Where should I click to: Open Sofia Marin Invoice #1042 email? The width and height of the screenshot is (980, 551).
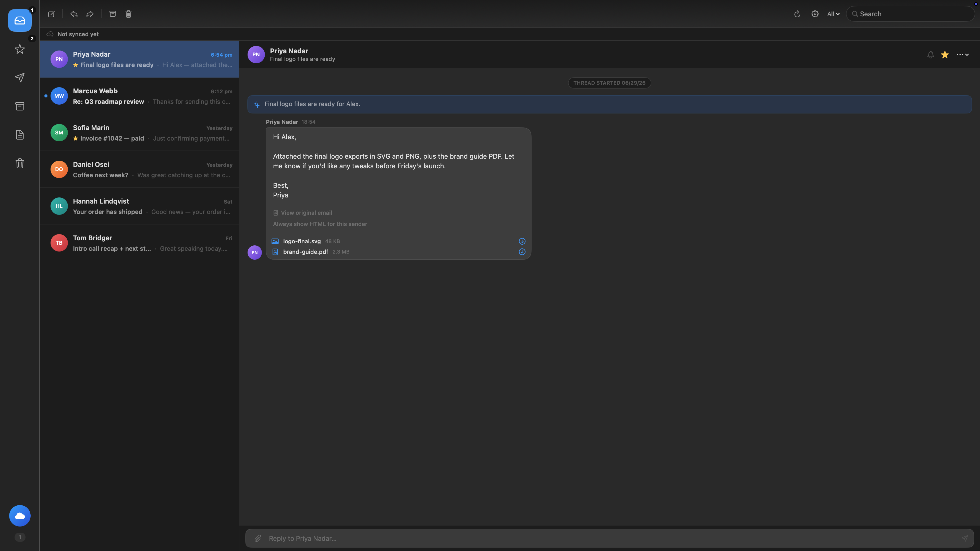click(139, 133)
